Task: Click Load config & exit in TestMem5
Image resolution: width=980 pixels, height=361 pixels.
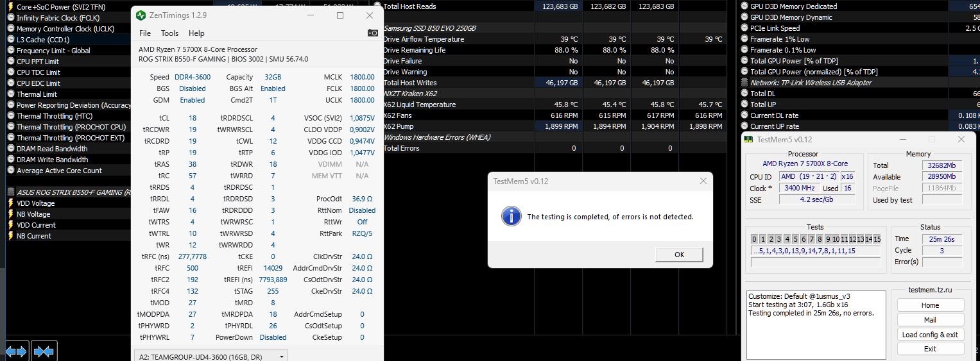Action: click(x=930, y=335)
